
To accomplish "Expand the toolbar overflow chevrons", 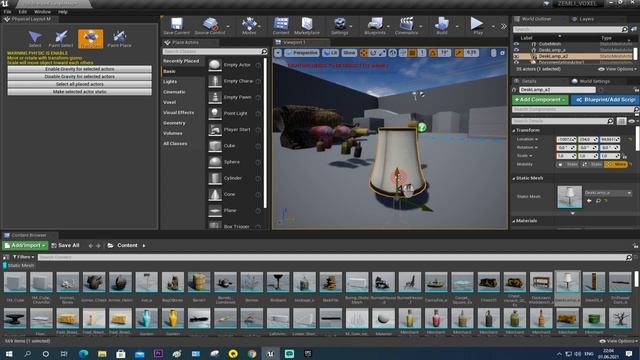I will (504, 26).
